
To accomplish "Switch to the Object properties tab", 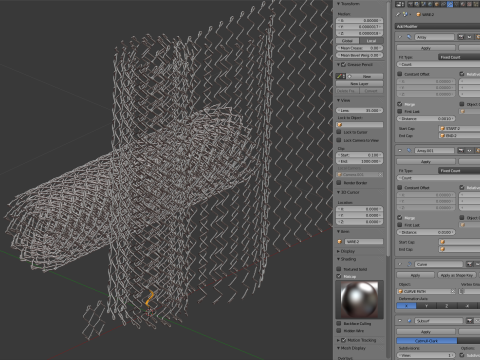I will (437, 4).
